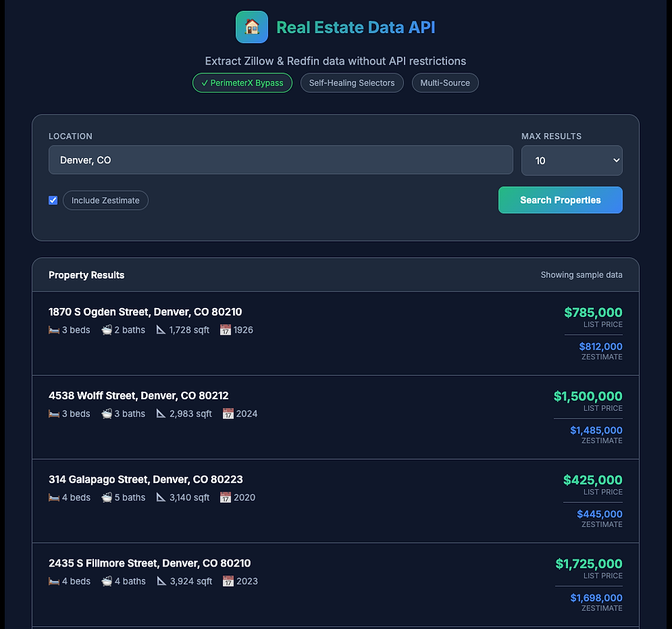
Task: Click the Property Results heading
Action: (x=86, y=275)
